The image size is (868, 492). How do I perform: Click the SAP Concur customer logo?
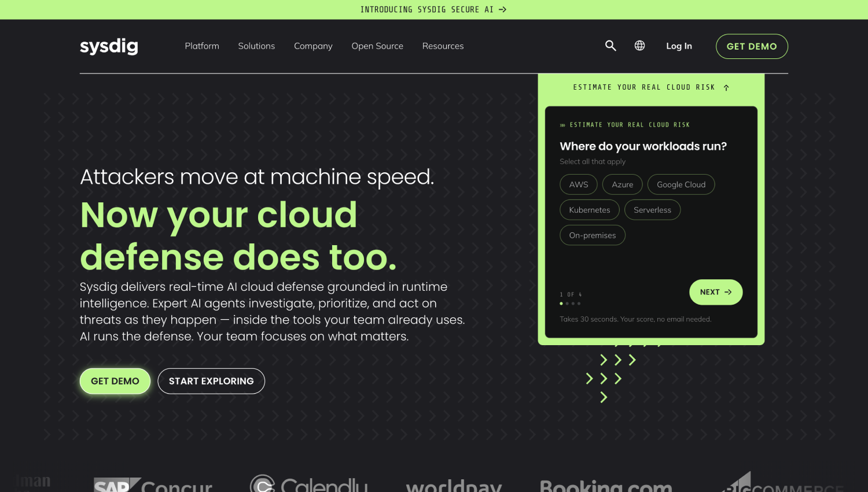pyautogui.click(x=153, y=484)
